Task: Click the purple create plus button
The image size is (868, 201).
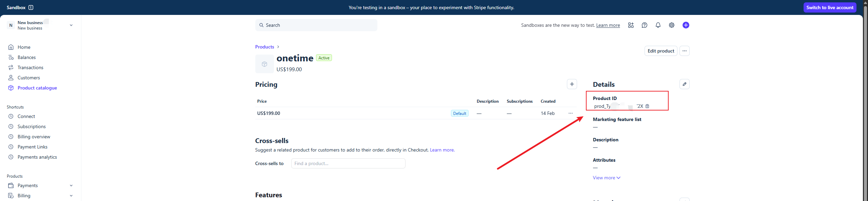Action: [686, 25]
